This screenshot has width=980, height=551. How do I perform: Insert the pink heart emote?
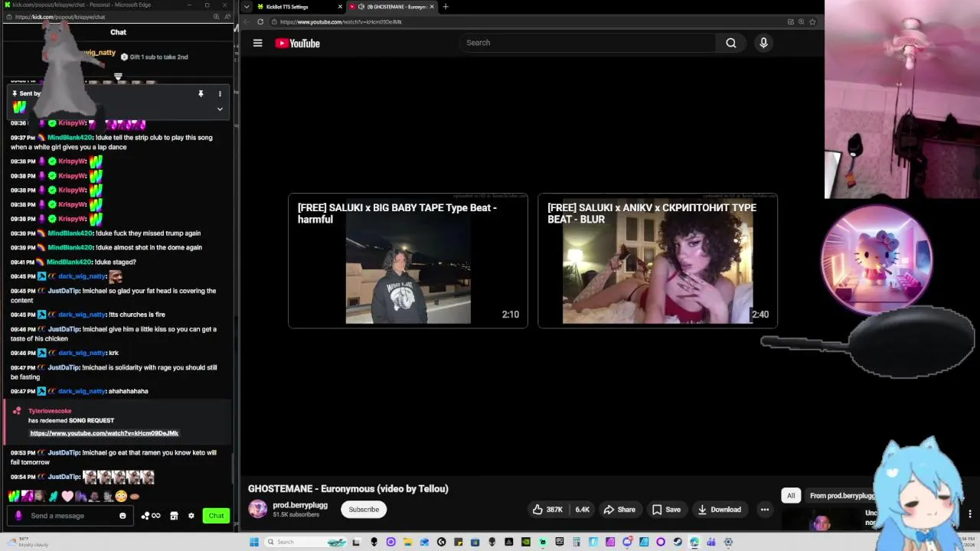click(67, 496)
